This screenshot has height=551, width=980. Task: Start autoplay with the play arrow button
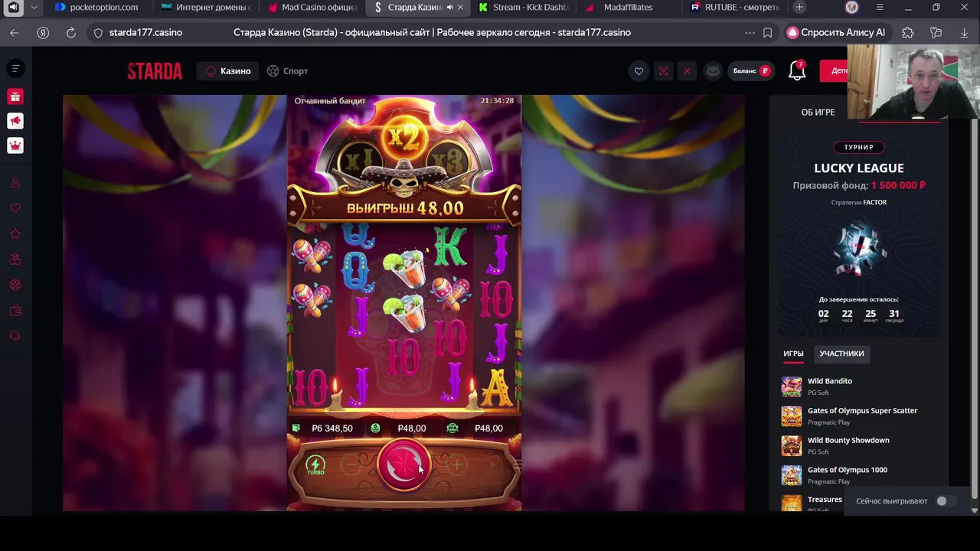coord(492,465)
